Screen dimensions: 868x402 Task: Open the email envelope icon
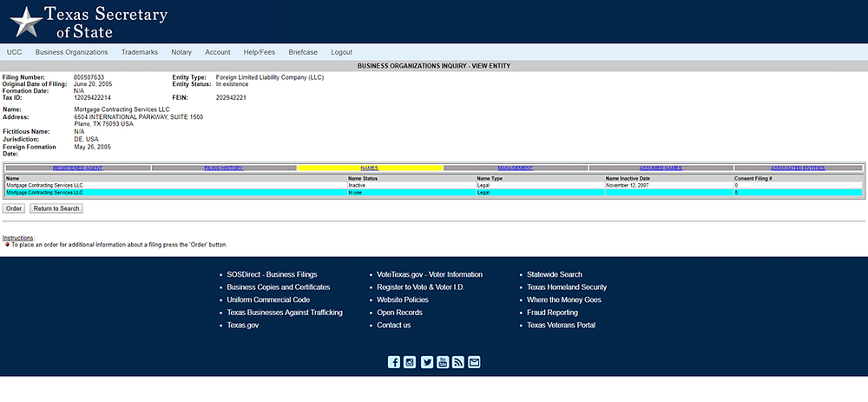click(474, 362)
